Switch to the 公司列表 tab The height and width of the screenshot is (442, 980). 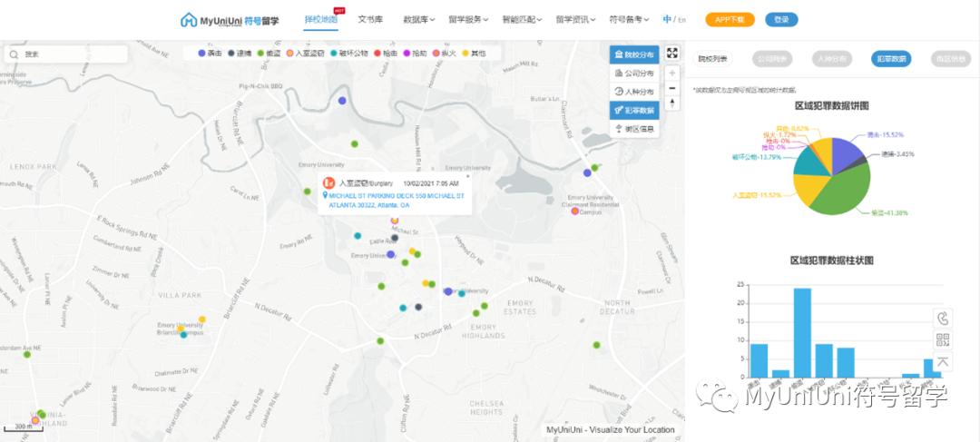pyautogui.click(x=771, y=59)
